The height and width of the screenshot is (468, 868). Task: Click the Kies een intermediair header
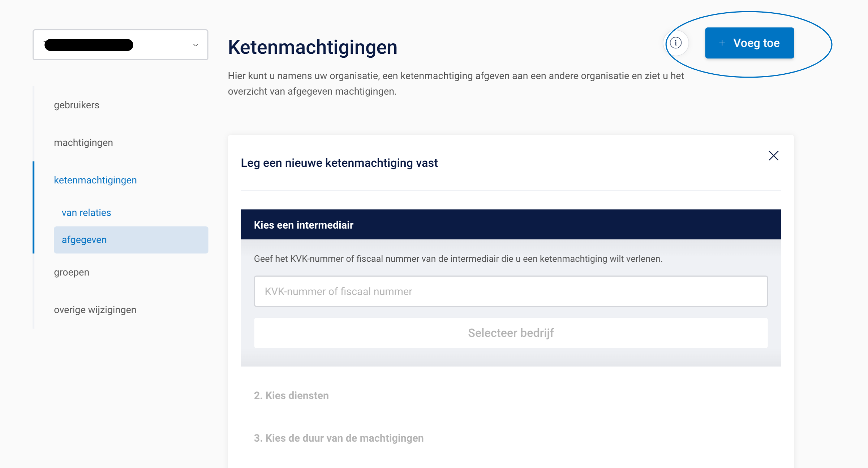point(511,225)
